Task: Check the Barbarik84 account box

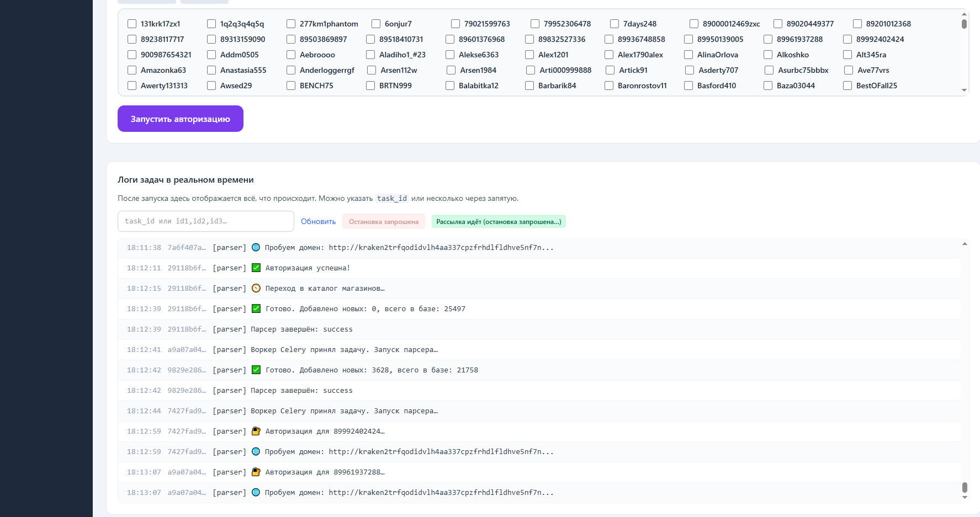Action: tap(529, 86)
